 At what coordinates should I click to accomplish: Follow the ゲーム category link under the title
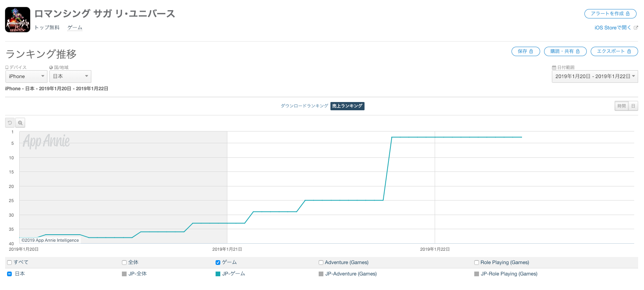75,27
